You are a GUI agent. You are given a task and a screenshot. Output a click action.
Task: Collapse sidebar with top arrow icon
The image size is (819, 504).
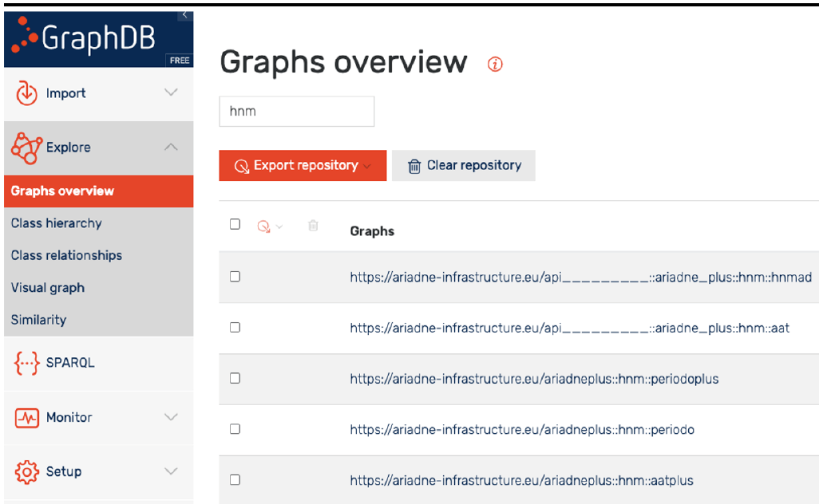click(184, 15)
